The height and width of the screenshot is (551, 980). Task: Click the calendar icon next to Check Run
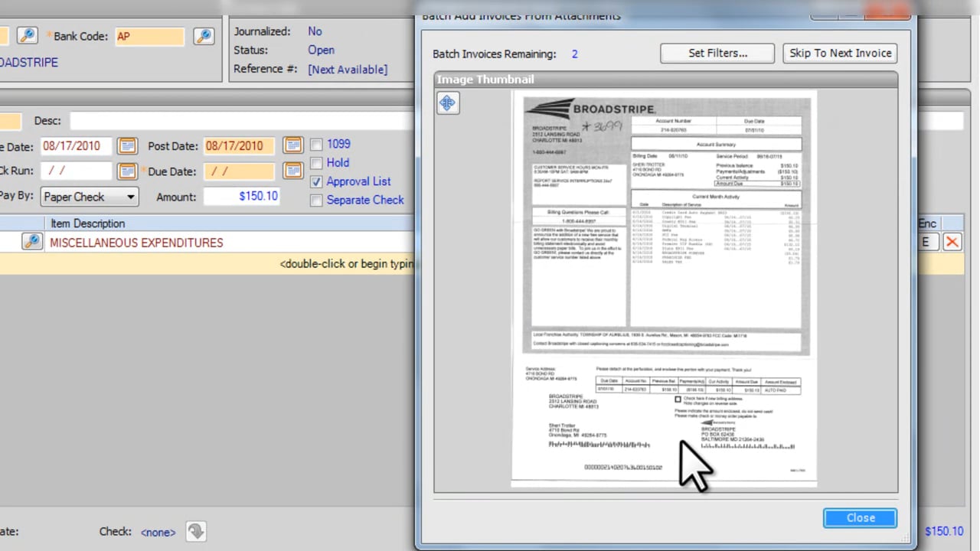(x=127, y=171)
